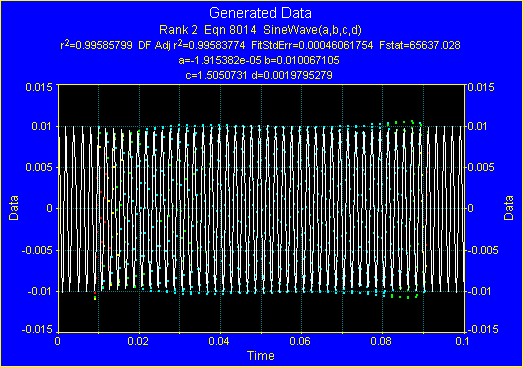Screen dimensions: 523x367
Task: Click parameter b=0.010067105
Action: 302,60
